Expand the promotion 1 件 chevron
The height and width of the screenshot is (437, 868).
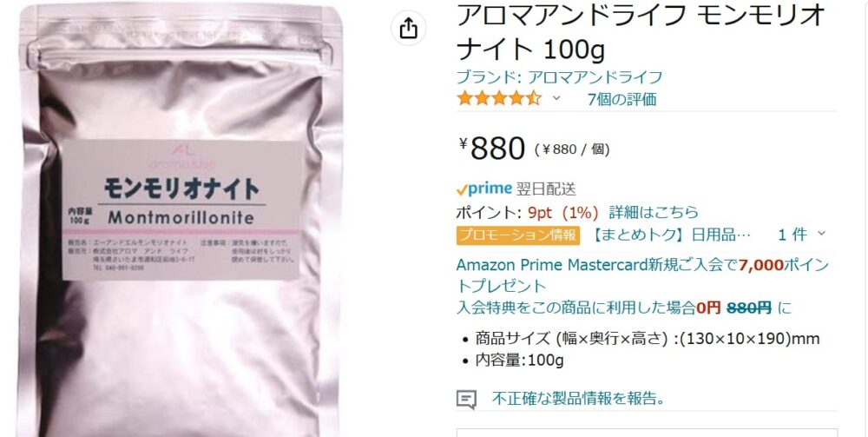(821, 234)
